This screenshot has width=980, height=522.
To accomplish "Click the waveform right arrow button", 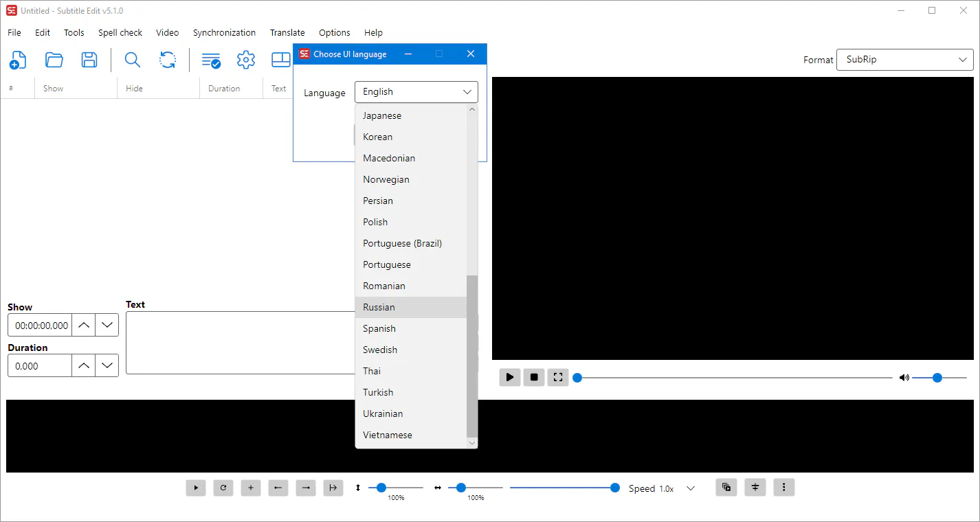I will (x=306, y=488).
